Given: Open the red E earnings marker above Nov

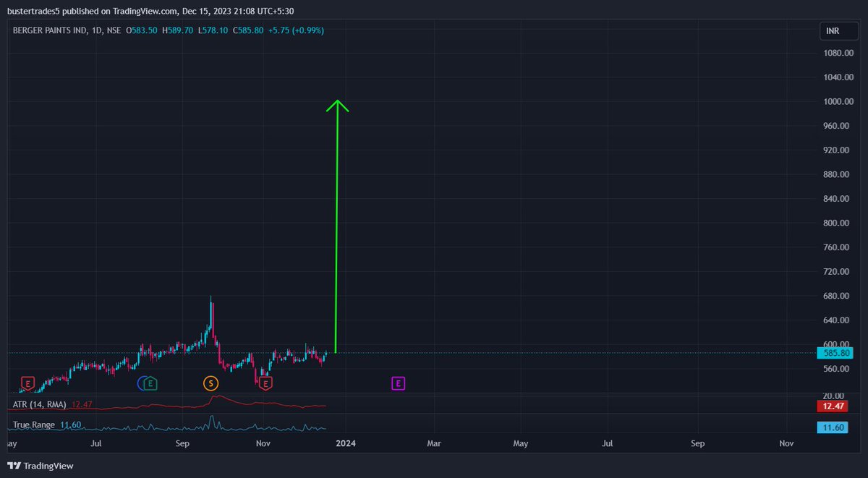Looking at the screenshot, I should 266,383.
